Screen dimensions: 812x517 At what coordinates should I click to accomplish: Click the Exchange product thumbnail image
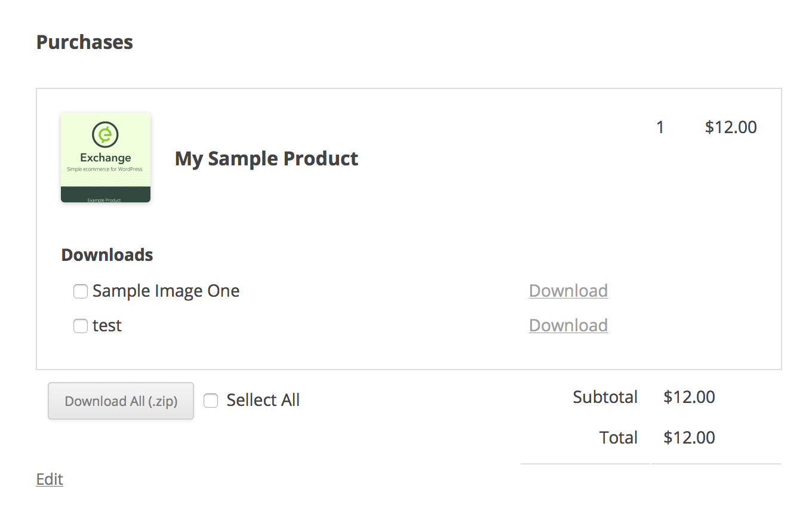(x=106, y=158)
